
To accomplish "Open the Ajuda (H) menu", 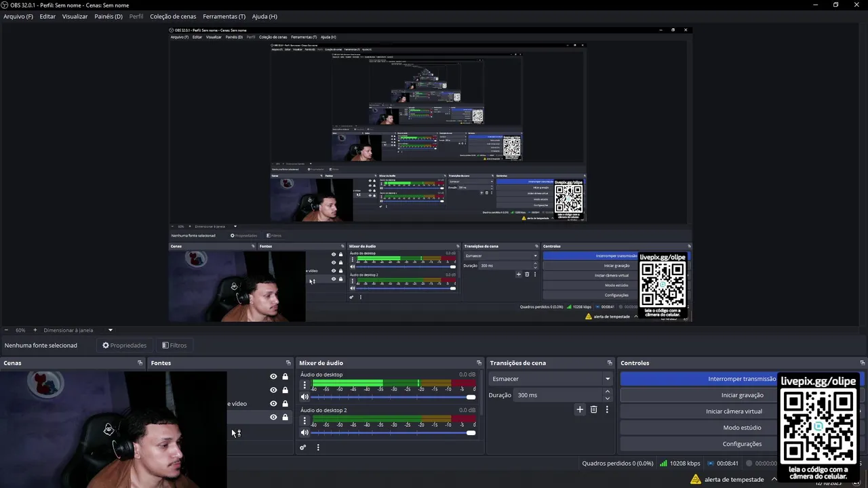I will click(x=264, y=16).
